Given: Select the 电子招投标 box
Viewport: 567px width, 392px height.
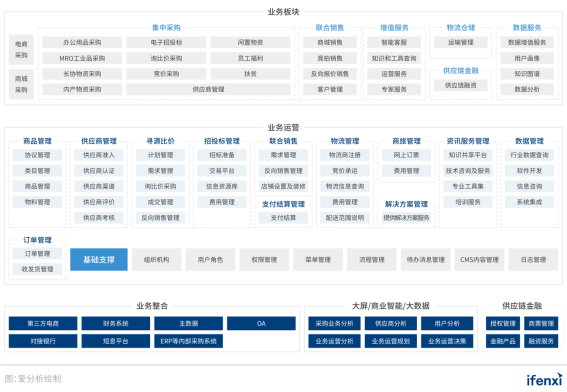Looking at the screenshot, I should click(166, 42).
